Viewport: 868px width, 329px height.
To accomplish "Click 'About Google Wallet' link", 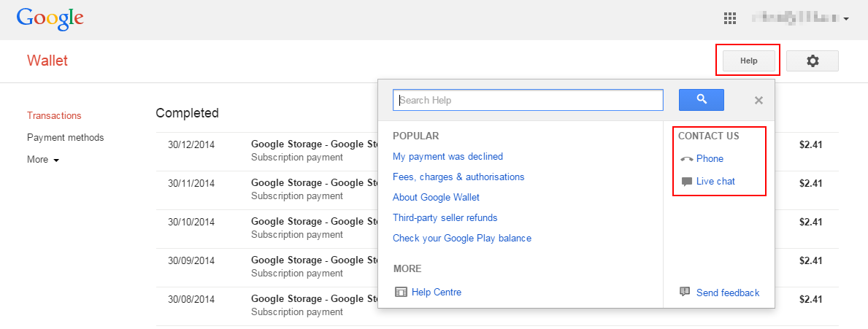I will pos(436,197).
